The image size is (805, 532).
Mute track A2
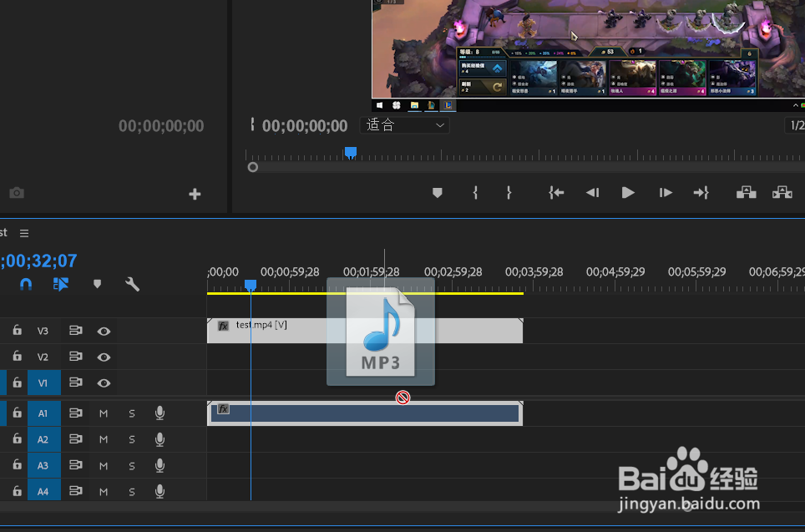pyautogui.click(x=104, y=439)
